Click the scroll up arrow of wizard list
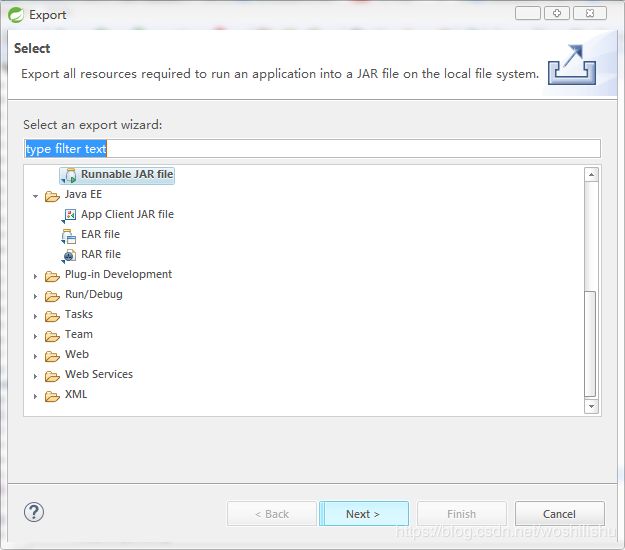 tap(591, 175)
